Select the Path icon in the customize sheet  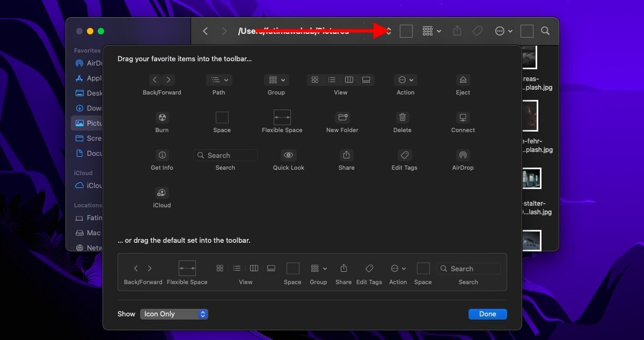point(218,79)
